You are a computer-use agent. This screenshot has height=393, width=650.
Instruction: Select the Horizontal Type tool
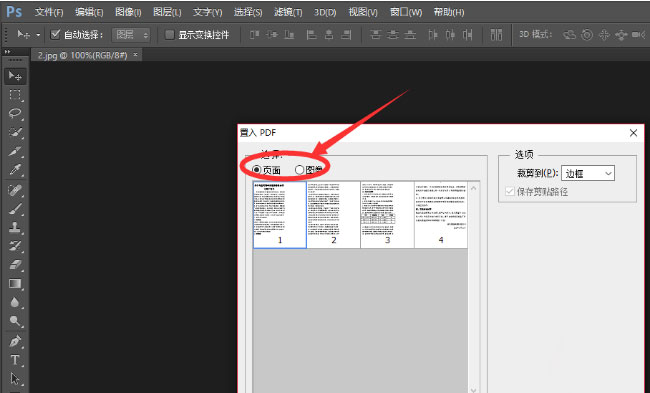click(x=15, y=360)
